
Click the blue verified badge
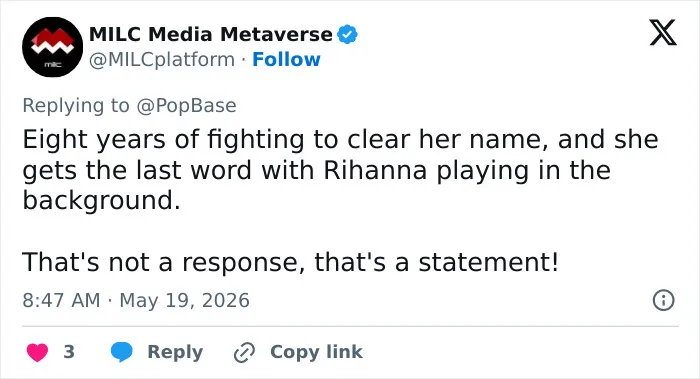347,34
